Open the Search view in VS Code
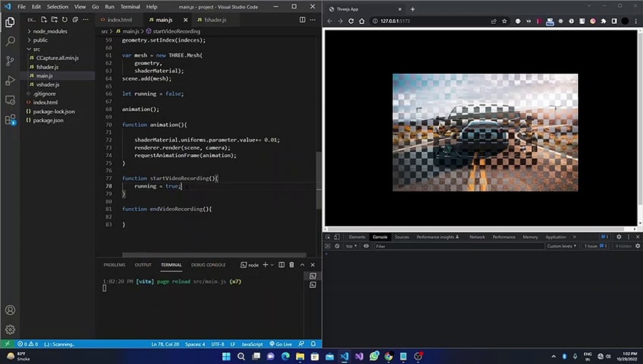The height and width of the screenshot is (364, 643). click(x=10, y=41)
